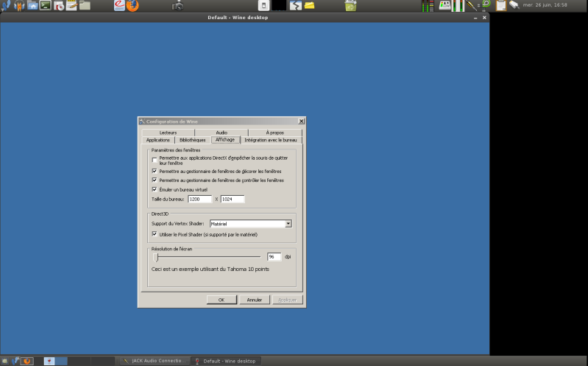Click the Firefox icon in the bottom panel
Image resolution: width=588 pixels, height=366 pixels.
(26, 361)
